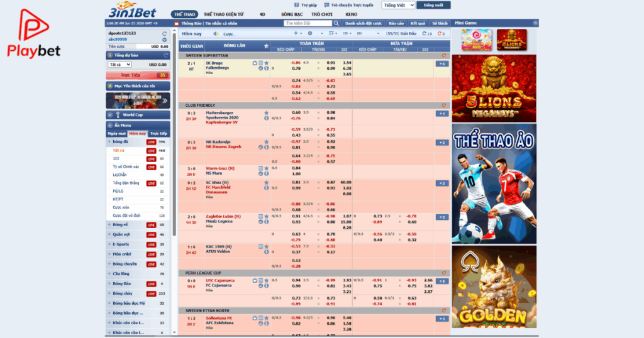Viewport: 644px width, 338px height.
Task: Expand the Bóng rổ sport category
Action: click(138, 225)
